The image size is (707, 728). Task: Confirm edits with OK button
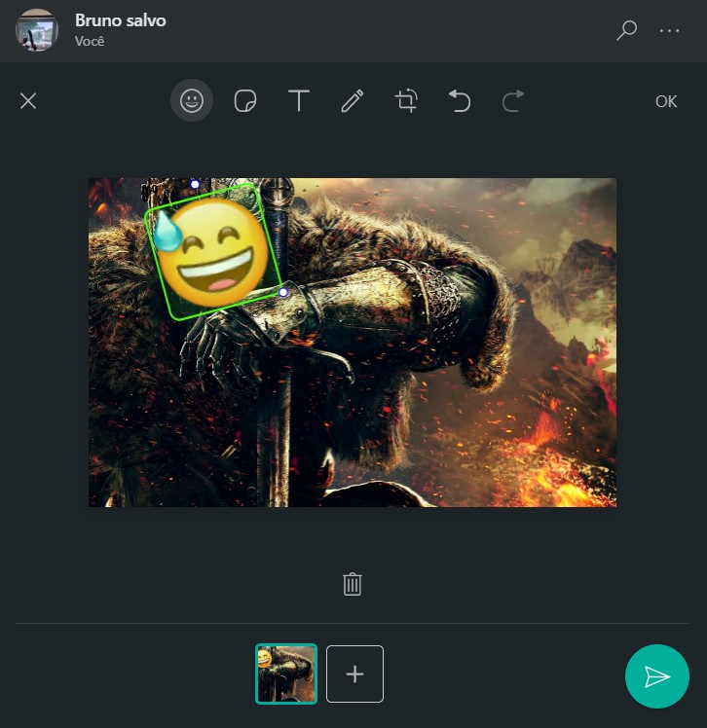(x=666, y=101)
